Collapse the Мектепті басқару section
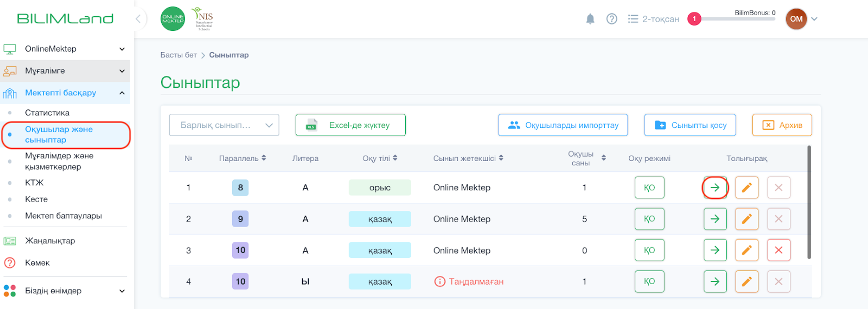868x309 pixels. [65, 93]
